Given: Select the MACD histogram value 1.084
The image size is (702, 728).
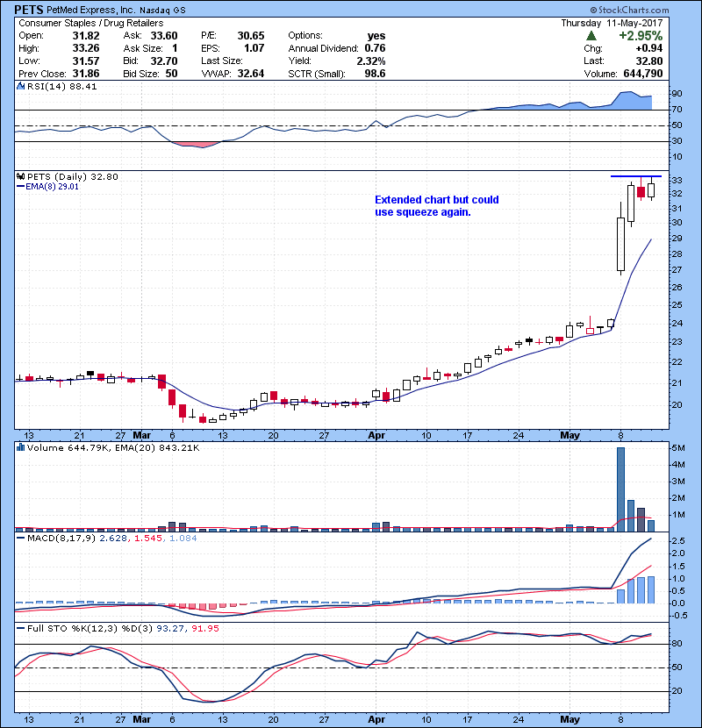Looking at the screenshot, I should [183, 539].
